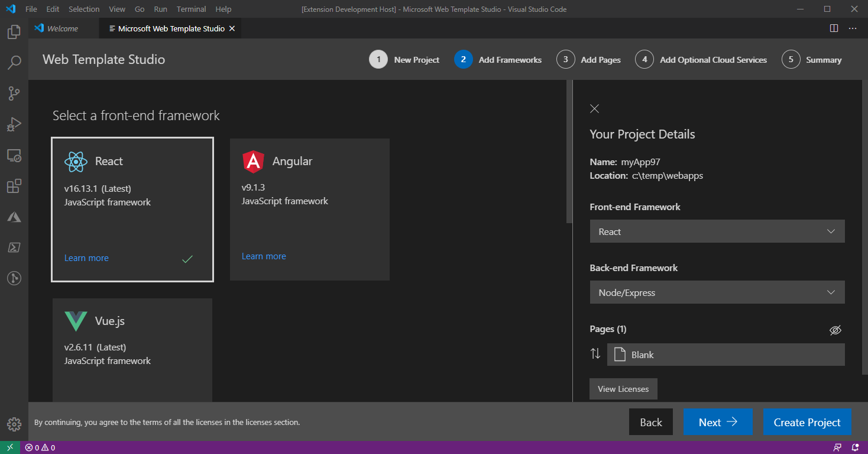Screen dimensions: 868x454
Task: Select the Angular framework card
Action: pos(310,210)
